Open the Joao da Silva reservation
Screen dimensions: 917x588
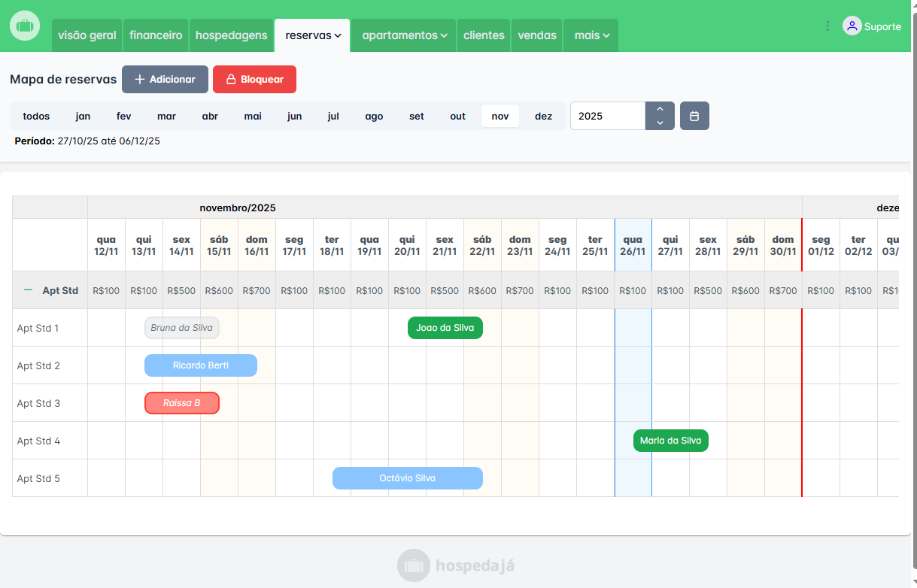click(445, 328)
